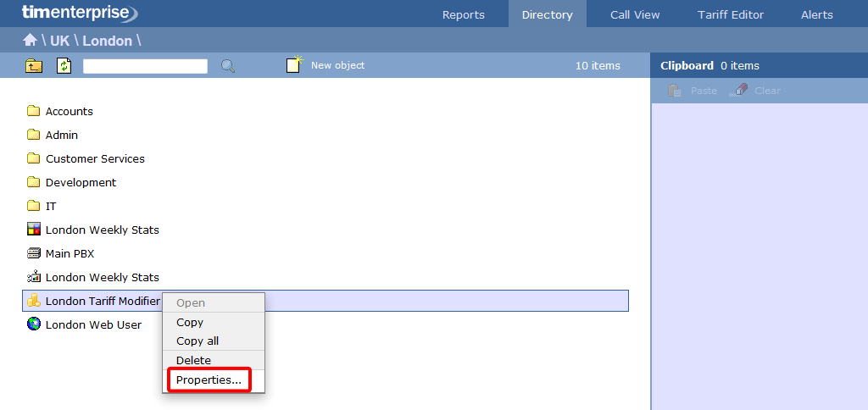
Task: Click the London Web User globe icon
Action: tap(34, 324)
